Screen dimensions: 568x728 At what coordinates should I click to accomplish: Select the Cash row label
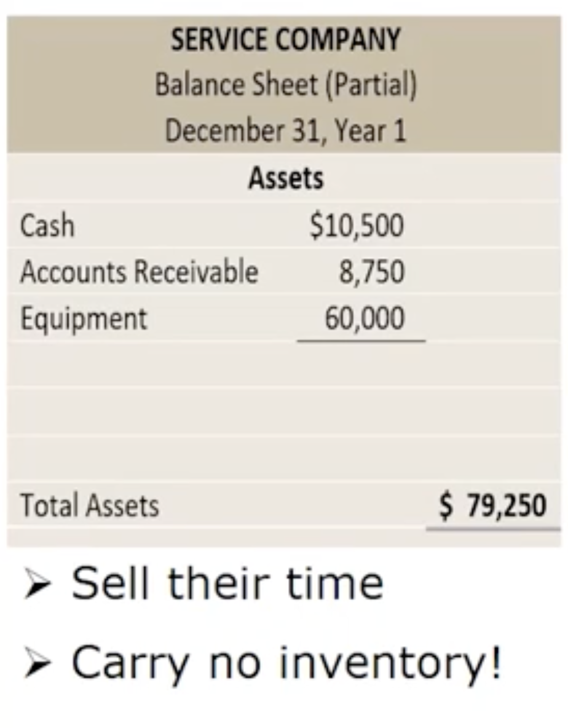tap(47, 226)
